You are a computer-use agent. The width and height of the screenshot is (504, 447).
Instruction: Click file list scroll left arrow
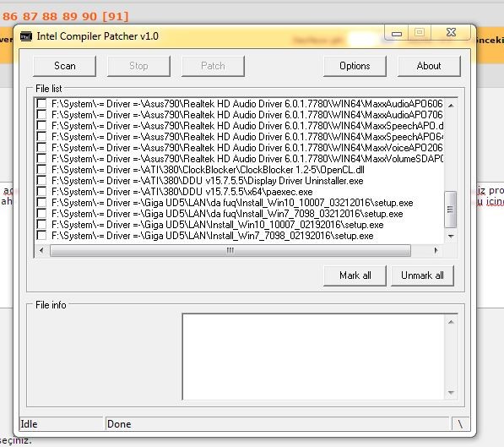[41, 250]
